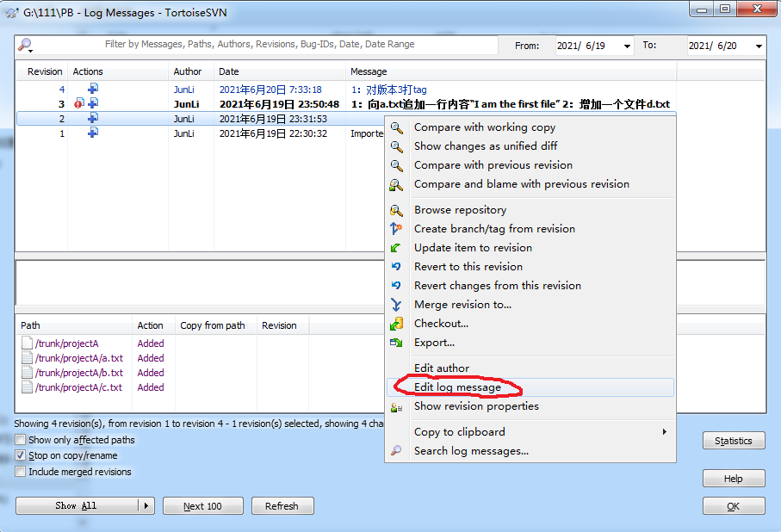
Task: Click the Browse repository icon
Action: click(396, 210)
